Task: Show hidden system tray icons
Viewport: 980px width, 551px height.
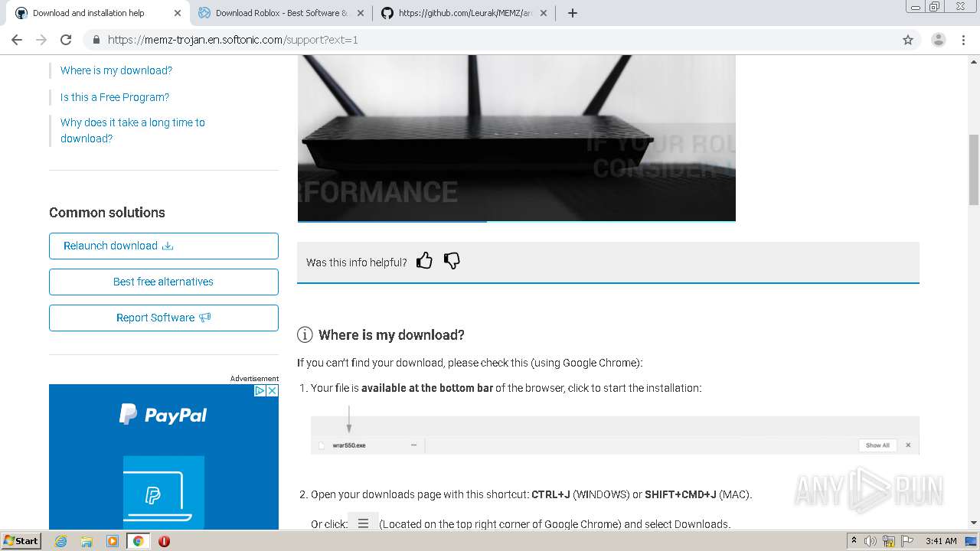Action: click(x=854, y=541)
